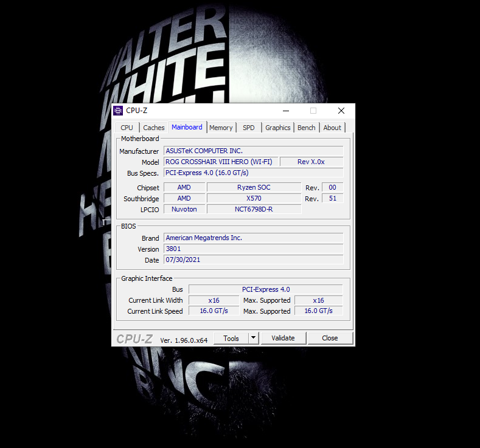480x448 pixels.
Task: Click the Rev X.0x value
Action: pos(311,162)
